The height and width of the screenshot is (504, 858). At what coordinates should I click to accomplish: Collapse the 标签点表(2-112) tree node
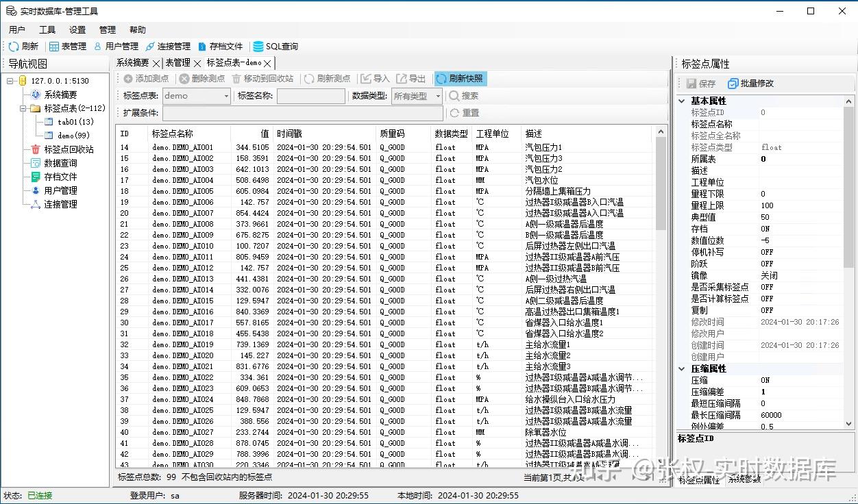(x=24, y=108)
